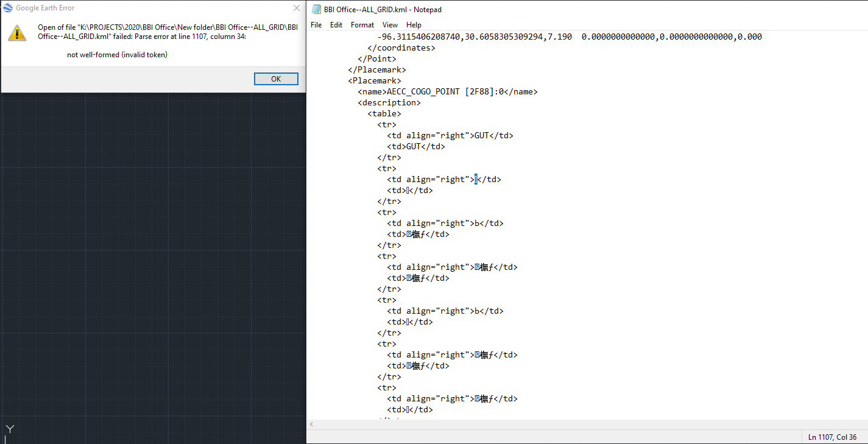Click the Notepad document icon in title bar
Image resolution: width=868 pixels, height=444 pixels.
[316, 9]
